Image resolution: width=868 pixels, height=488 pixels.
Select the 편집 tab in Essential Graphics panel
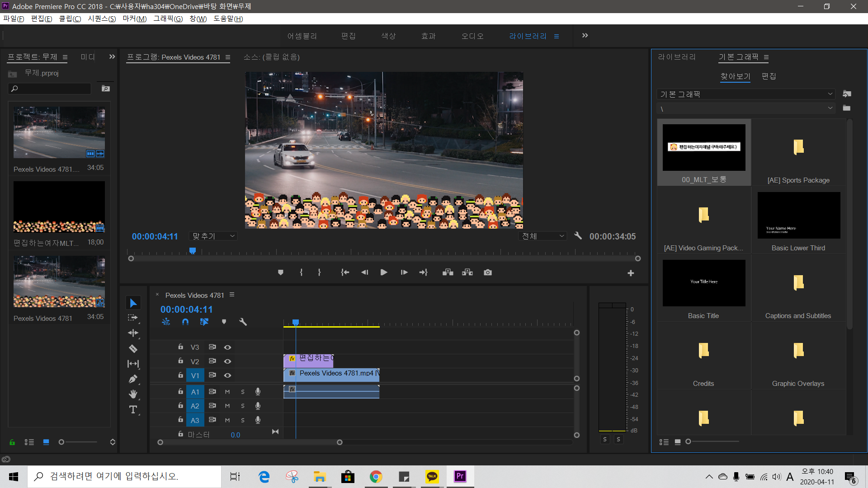[769, 76]
